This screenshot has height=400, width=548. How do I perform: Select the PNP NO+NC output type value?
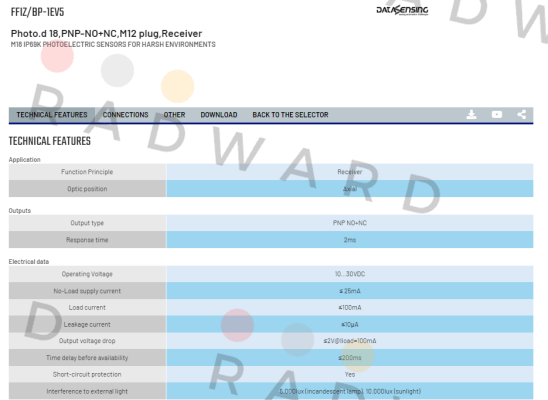tap(349, 223)
